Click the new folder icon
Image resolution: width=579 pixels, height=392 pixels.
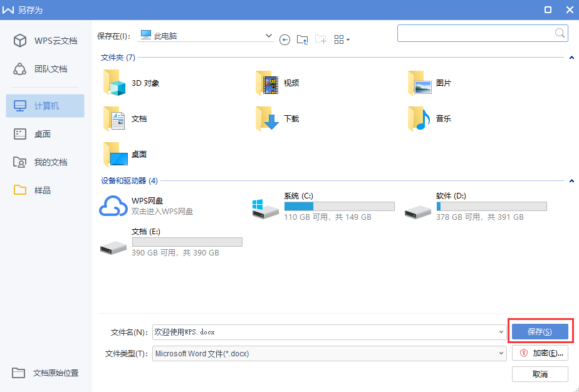[321, 39]
